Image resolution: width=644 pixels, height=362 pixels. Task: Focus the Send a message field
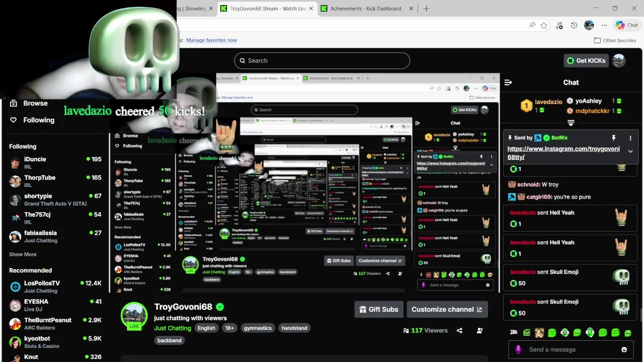[570, 349]
